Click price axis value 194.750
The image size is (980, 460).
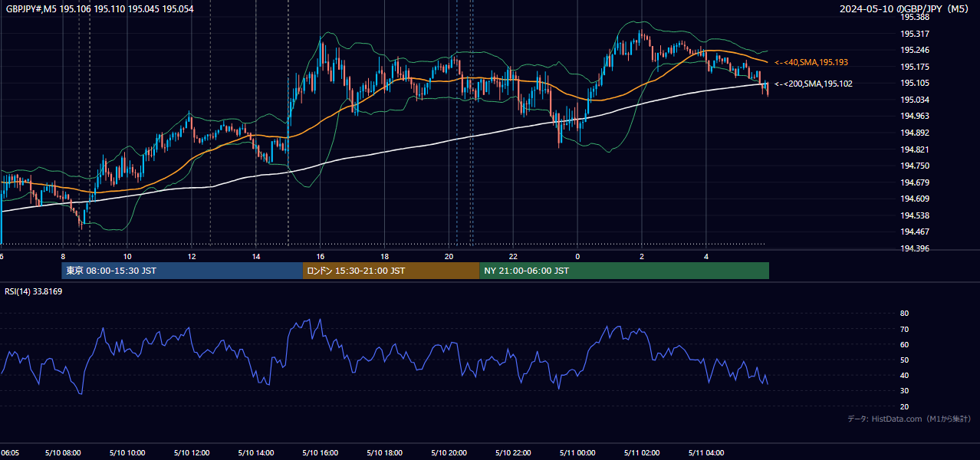(914, 166)
